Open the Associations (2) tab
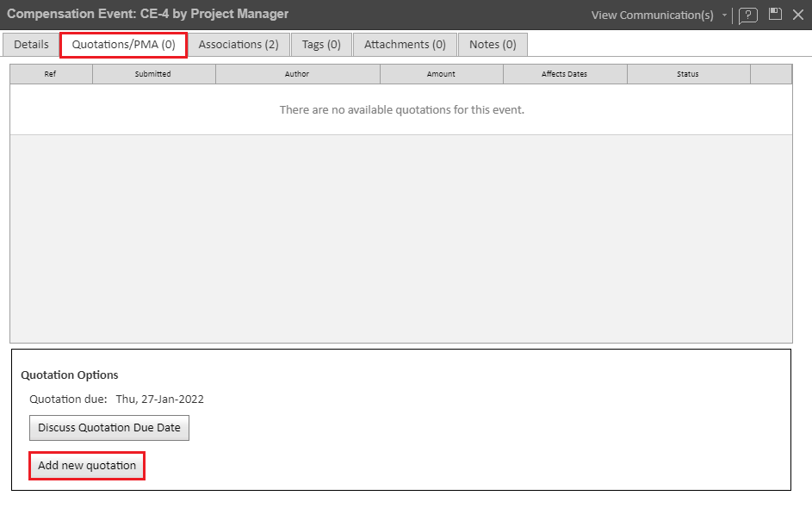This screenshot has width=812, height=508. 239,45
